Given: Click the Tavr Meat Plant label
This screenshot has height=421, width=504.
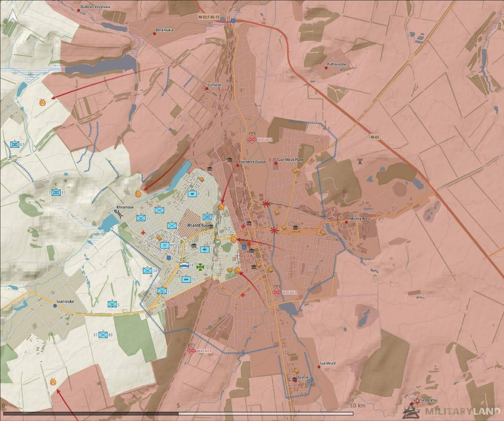Looking at the screenshot, I should (290, 160).
